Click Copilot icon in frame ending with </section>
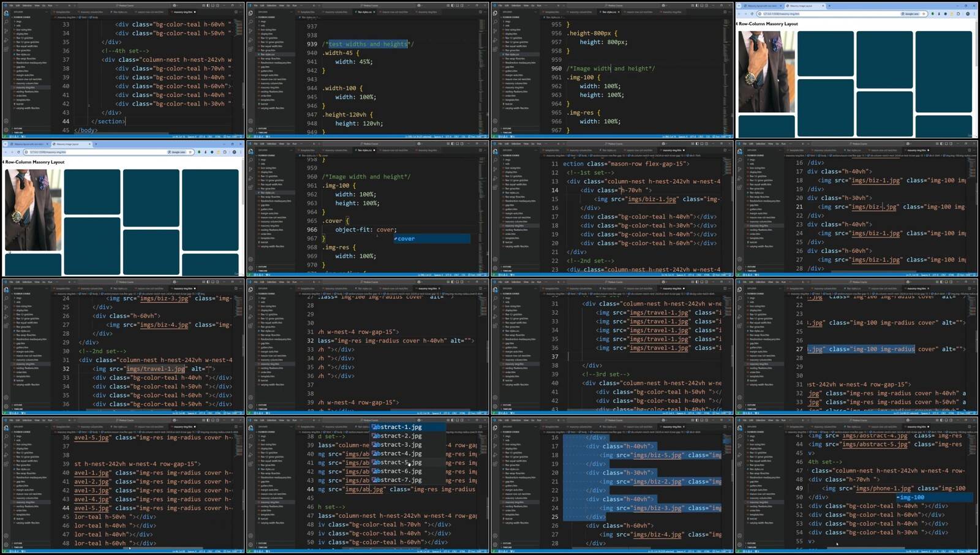This screenshot has width=980, height=555. point(175,6)
